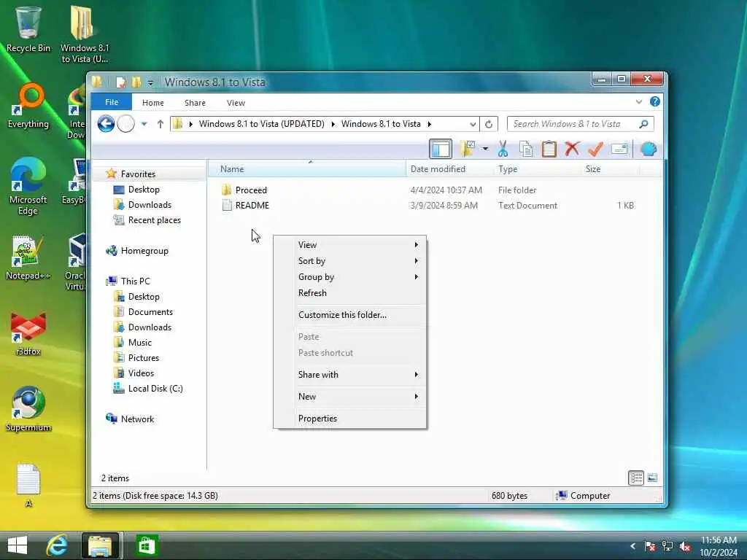The height and width of the screenshot is (560, 747).
Task: Open New submenu in context menu
Action: coord(349,397)
